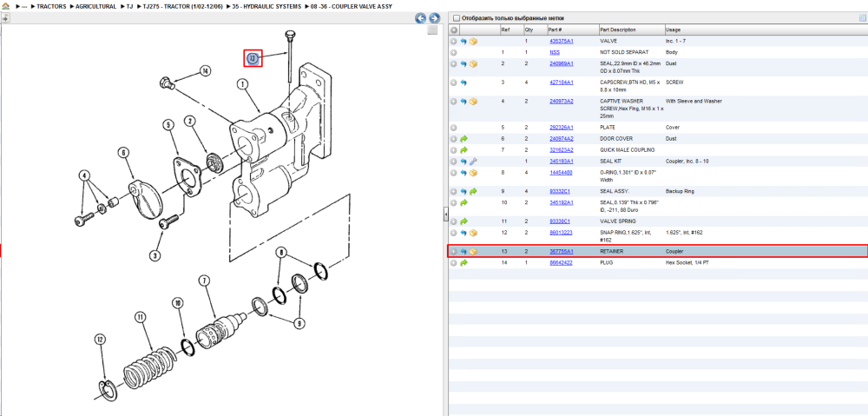The height and width of the screenshot is (416, 868).
Task: Open part number link 86642422
Action: coord(561,262)
